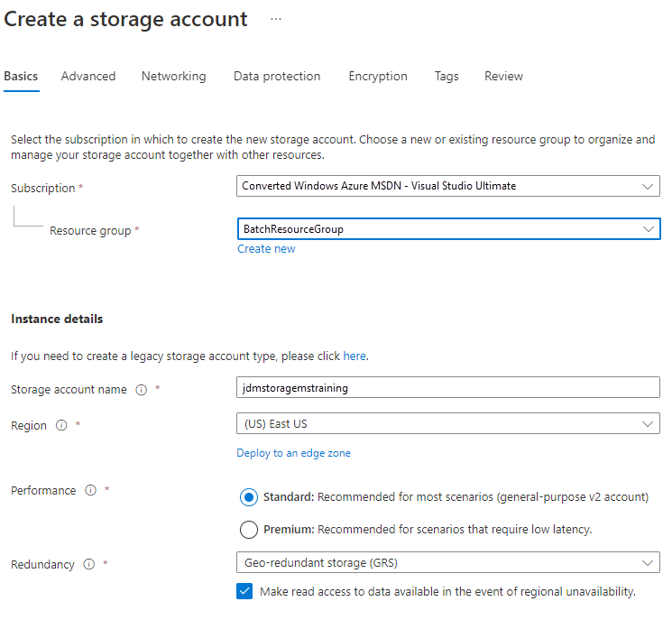Open the Resource group dropdown
This screenshot has width=672, height=620.
[x=448, y=229]
